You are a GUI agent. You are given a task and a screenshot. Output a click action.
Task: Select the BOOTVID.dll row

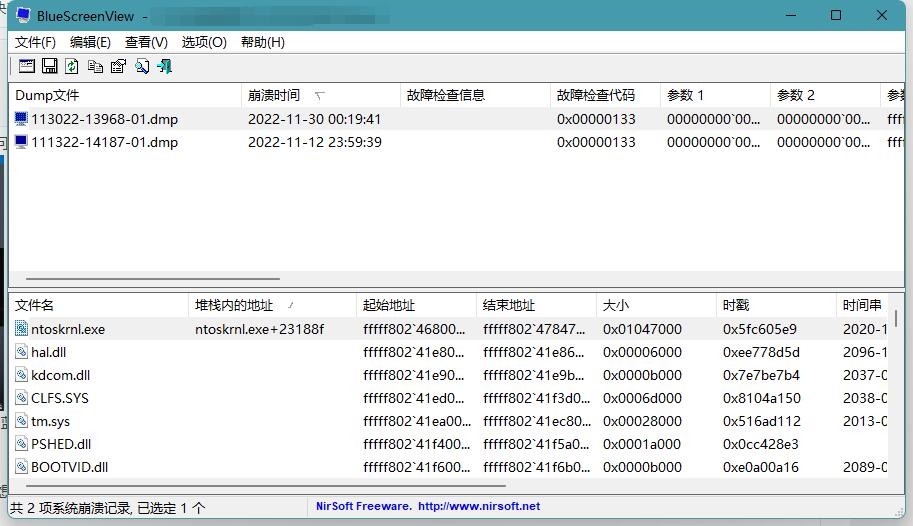click(448, 467)
